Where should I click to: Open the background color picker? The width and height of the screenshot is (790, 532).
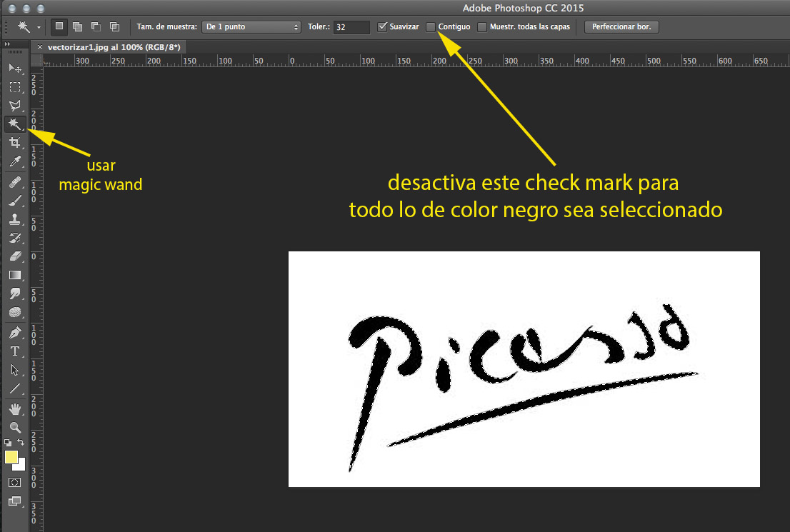pyautogui.click(x=20, y=466)
